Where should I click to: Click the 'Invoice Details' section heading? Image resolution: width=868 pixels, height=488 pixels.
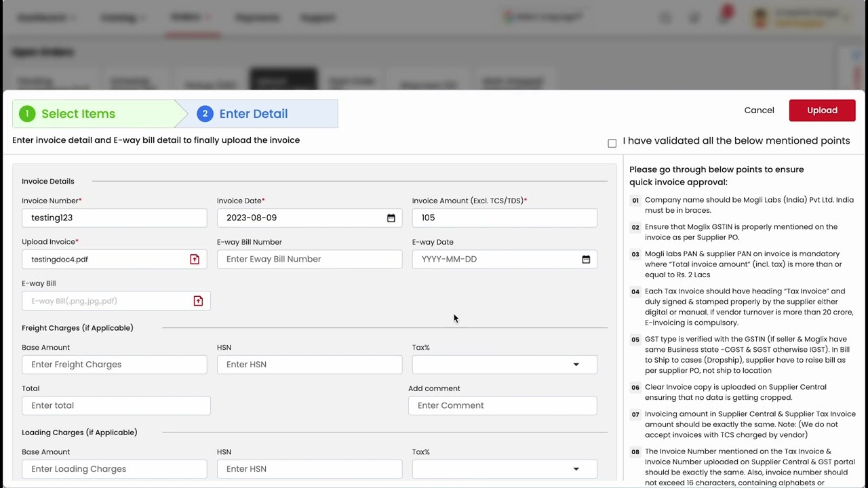pyautogui.click(x=47, y=181)
